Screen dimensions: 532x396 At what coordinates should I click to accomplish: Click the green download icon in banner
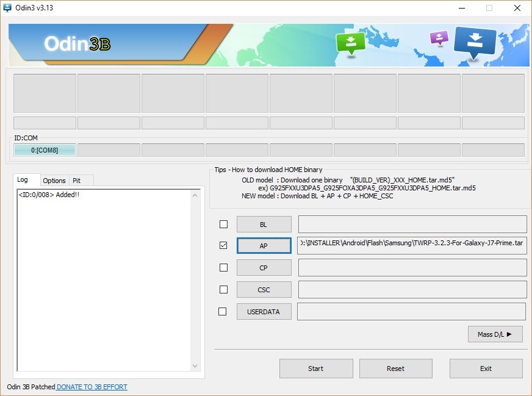point(350,43)
